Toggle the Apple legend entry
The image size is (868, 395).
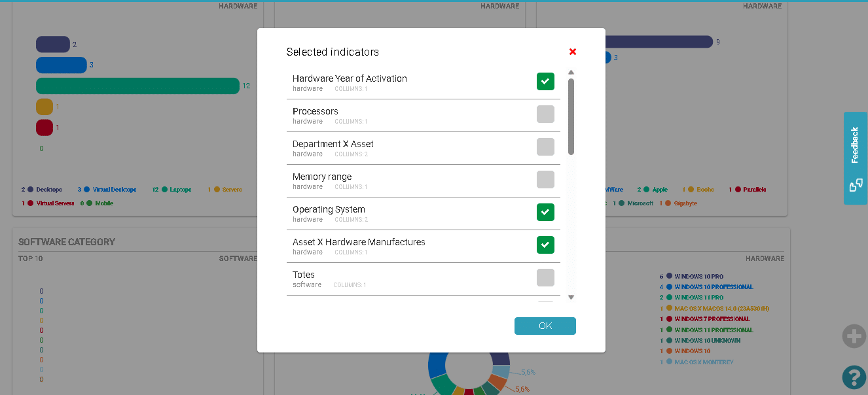[x=652, y=190]
